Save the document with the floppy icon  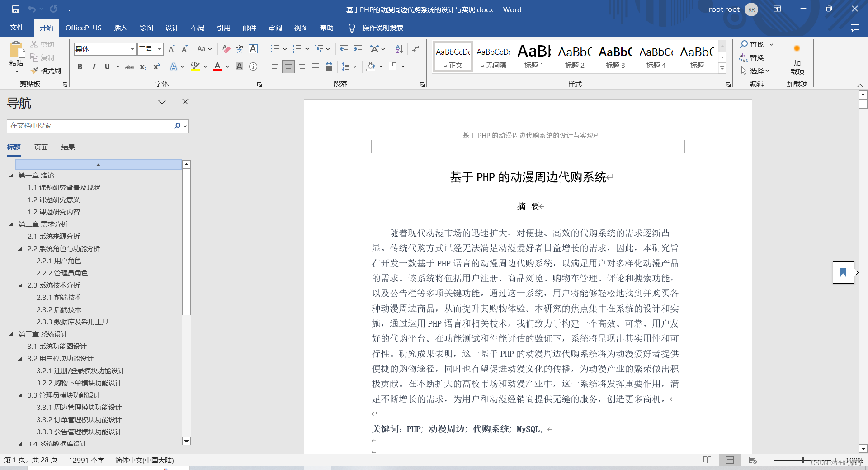pyautogui.click(x=16, y=9)
